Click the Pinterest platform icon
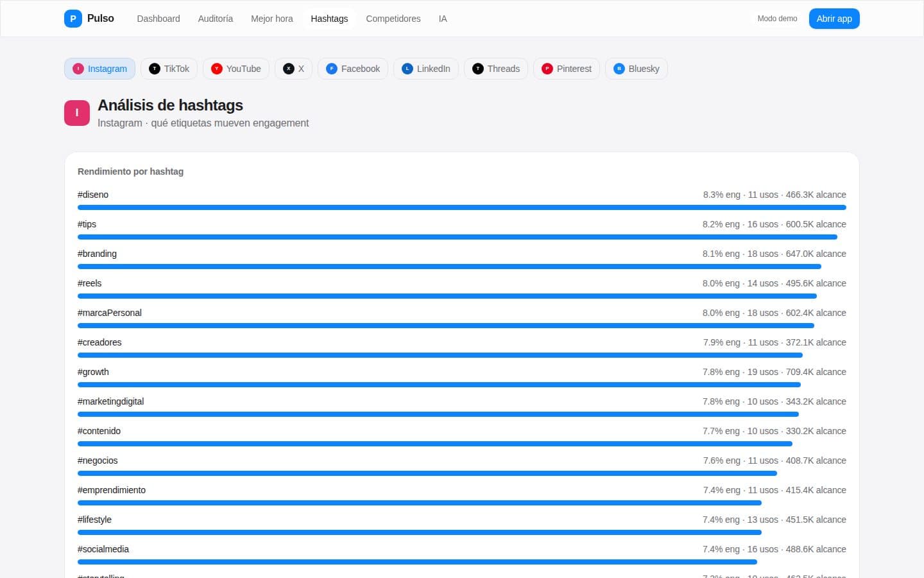The width and height of the screenshot is (924, 578). pyautogui.click(x=547, y=69)
